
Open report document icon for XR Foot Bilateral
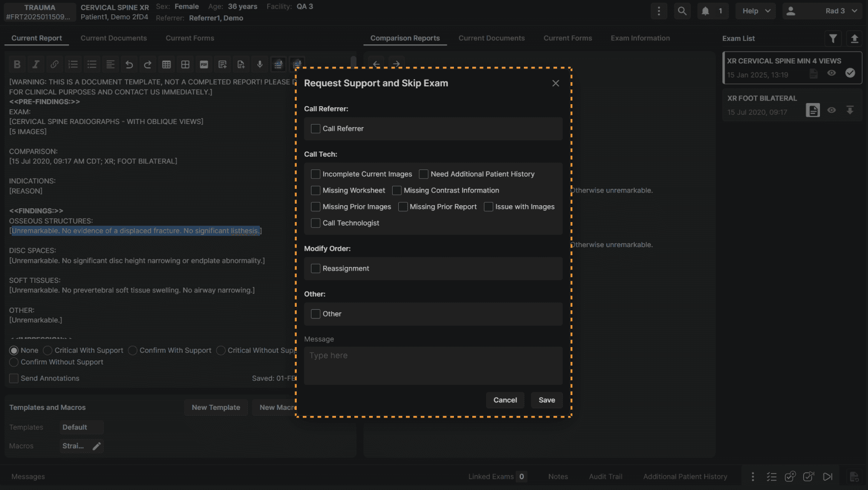(812, 110)
